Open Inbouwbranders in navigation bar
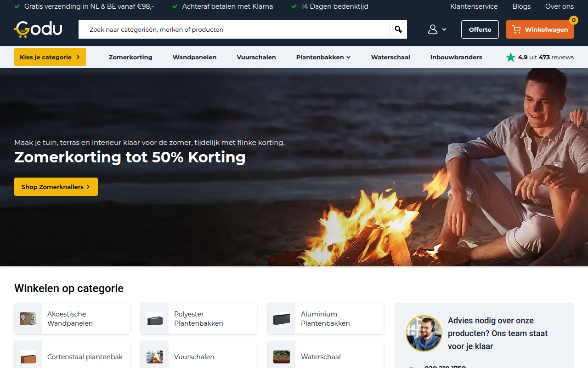 (x=456, y=57)
